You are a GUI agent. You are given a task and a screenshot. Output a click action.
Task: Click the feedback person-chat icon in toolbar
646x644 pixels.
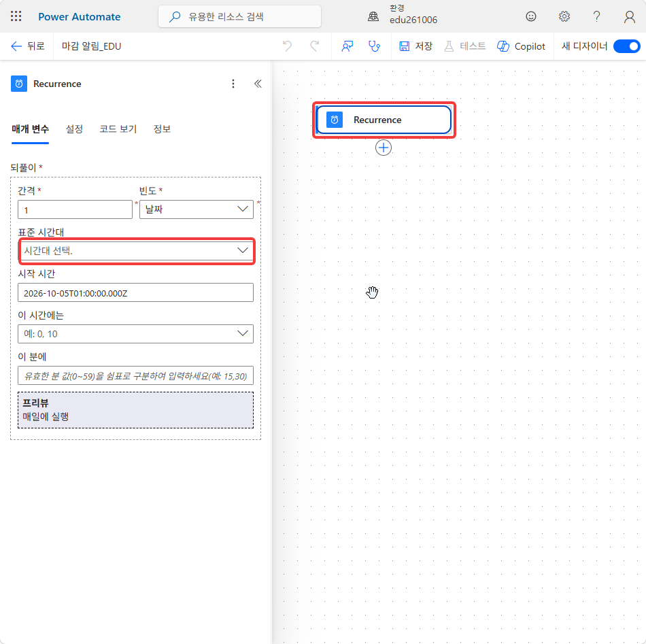point(347,46)
